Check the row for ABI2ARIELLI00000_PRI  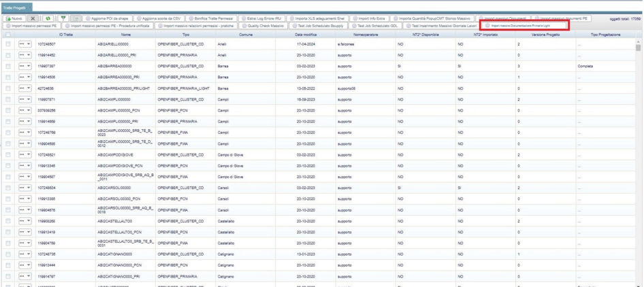pyautogui.click(x=8, y=54)
